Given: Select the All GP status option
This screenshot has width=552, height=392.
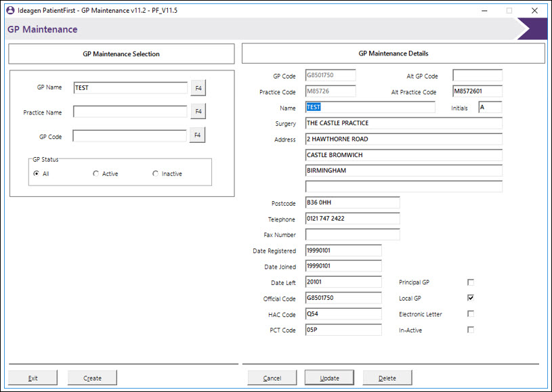Looking at the screenshot, I should click(37, 173).
